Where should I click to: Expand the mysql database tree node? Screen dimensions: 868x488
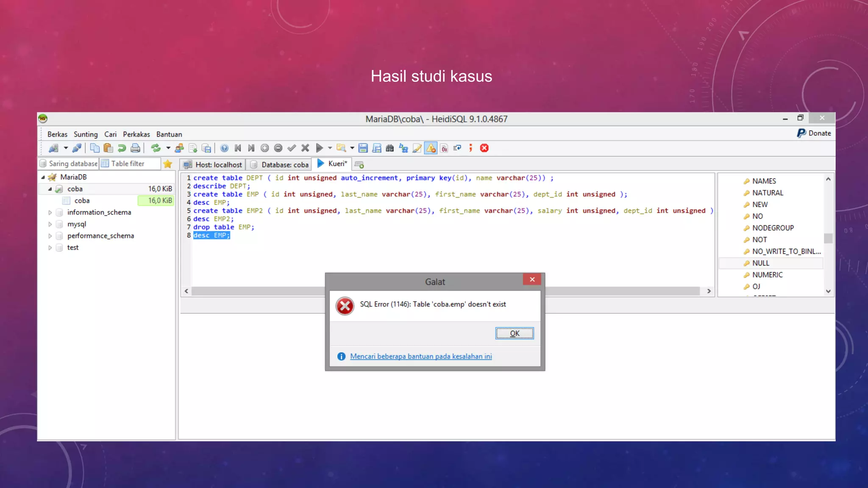(50, 224)
